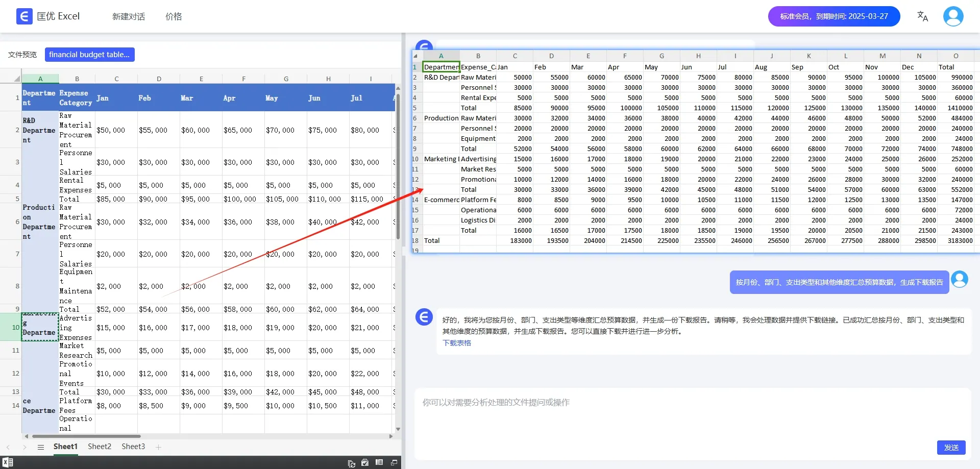This screenshot has width=980, height=469.
Task: Go to the previous sheet tab arrow
Action: (x=8, y=447)
